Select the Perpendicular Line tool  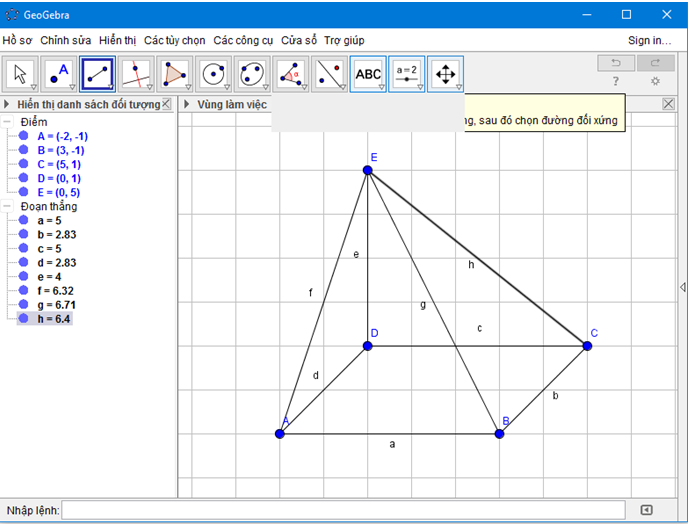137,73
